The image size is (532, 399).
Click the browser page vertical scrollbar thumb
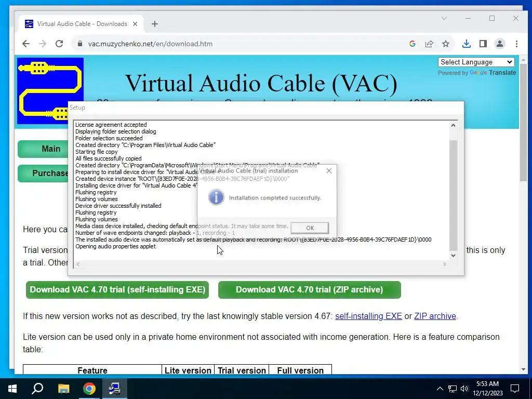tap(523, 123)
